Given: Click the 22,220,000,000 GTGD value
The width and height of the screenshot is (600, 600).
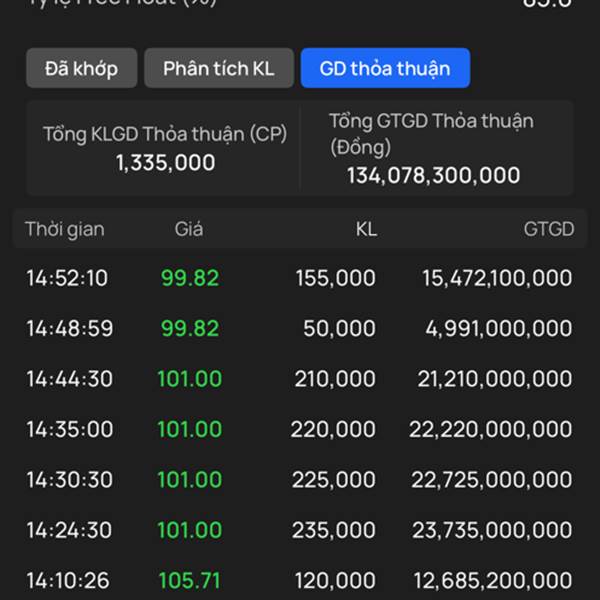Looking at the screenshot, I should [x=490, y=429].
